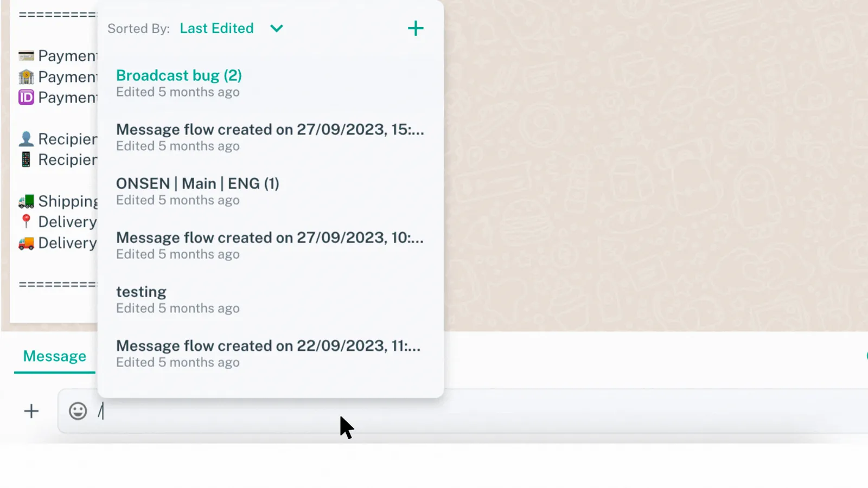Open the Last Edited sort option
Viewport: 868px width, 488px height.
pos(216,28)
